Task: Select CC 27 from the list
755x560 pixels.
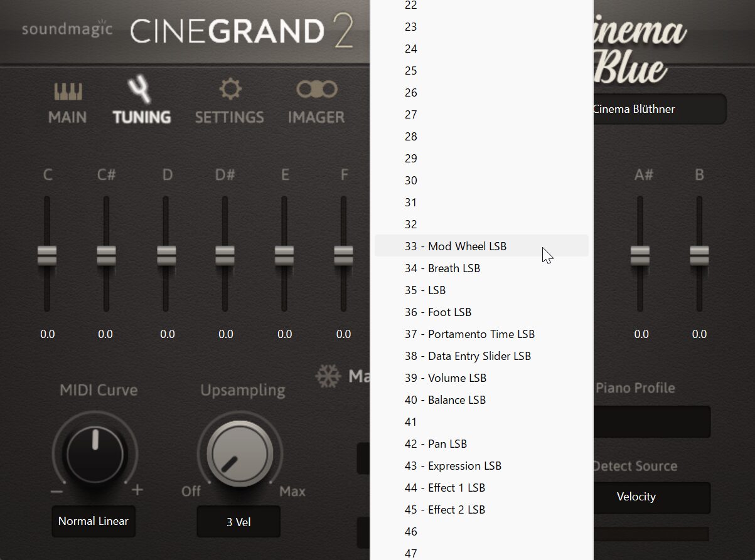Action: pyautogui.click(x=481, y=115)
